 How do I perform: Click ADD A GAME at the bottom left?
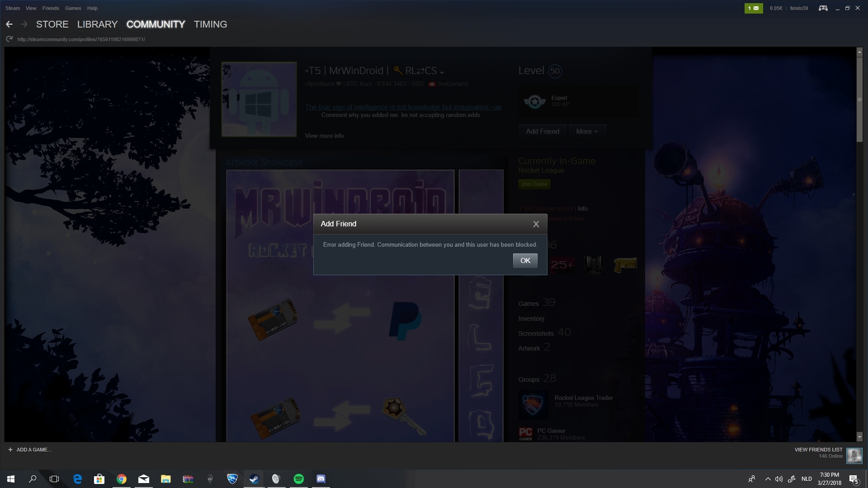coord(30,450)
